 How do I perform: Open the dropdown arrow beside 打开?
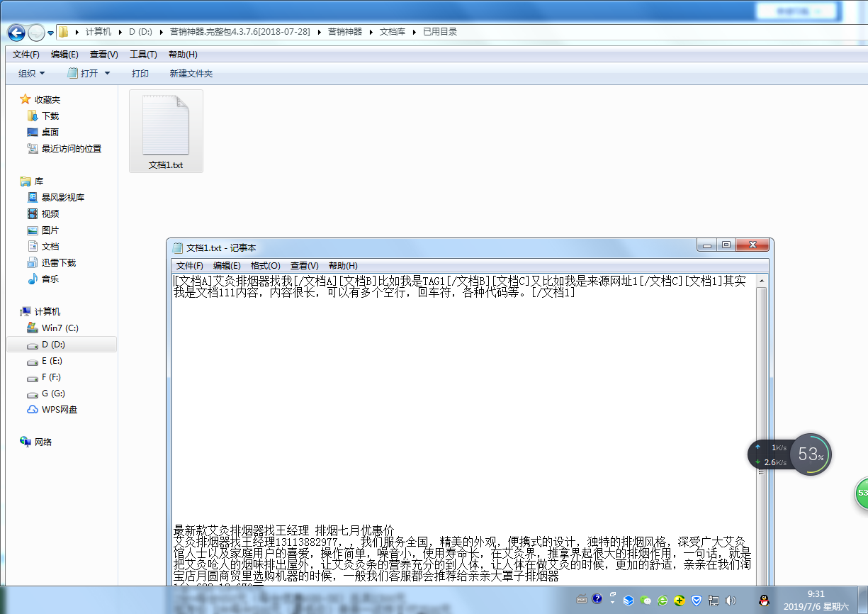(108, 74)
